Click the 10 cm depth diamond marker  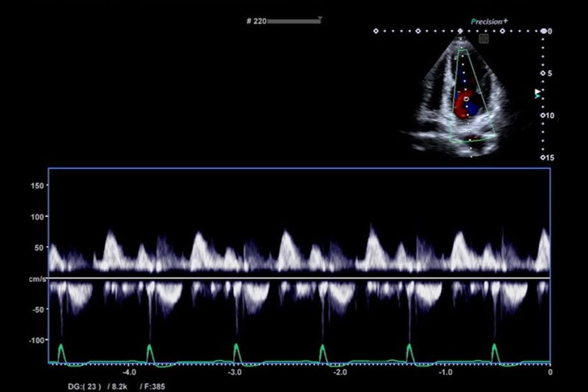point(543,116)
